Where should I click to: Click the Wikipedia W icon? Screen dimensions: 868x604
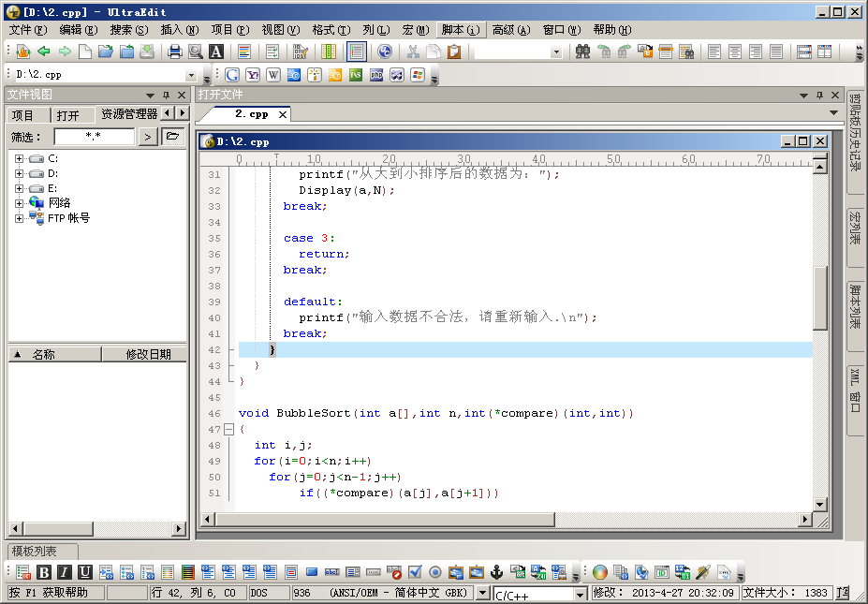(x=272, y=75)
